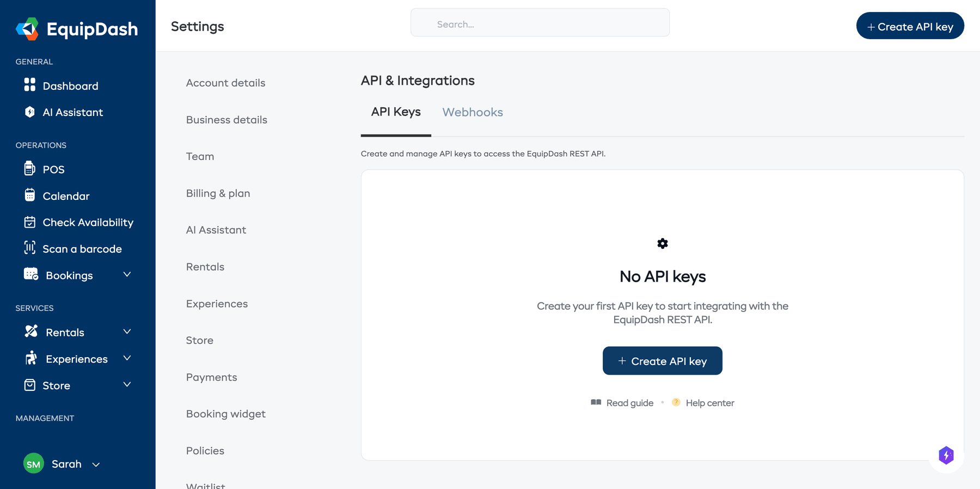
Task: Click the Experiences hiker icon
Action: click(x=31, y=358)
